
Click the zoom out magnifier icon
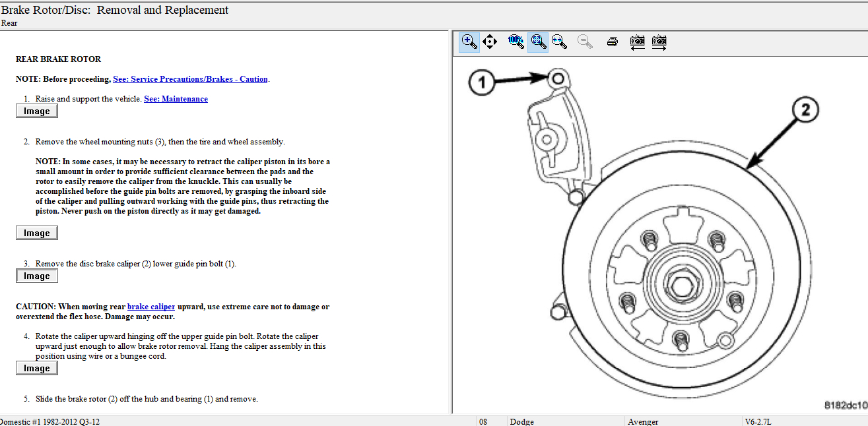point(585,42)
